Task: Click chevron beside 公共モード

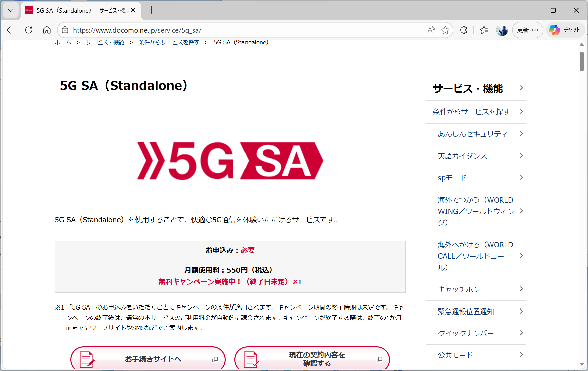Action: tap(521, 355)
